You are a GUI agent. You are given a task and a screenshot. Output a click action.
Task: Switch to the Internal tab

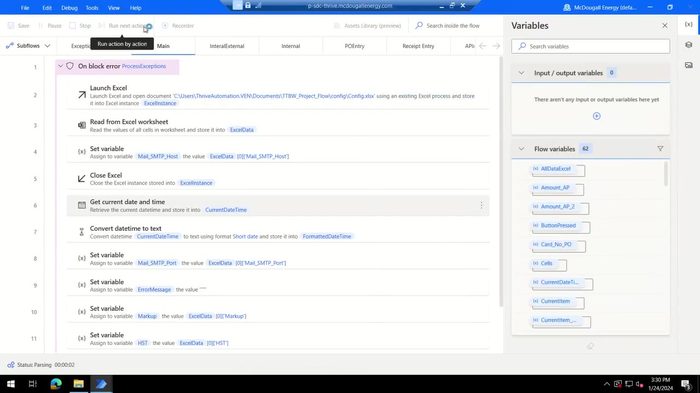[x=291, y=46]
